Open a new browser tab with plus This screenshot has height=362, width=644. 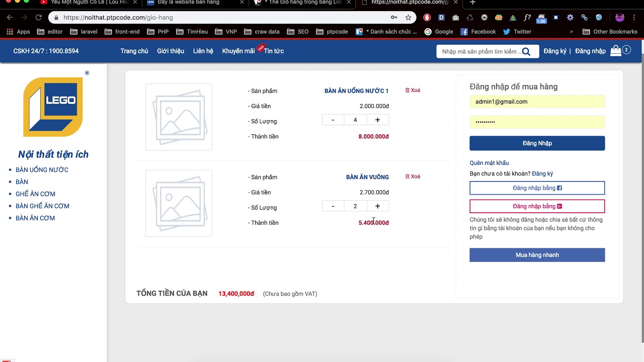[x=472, y=3]
